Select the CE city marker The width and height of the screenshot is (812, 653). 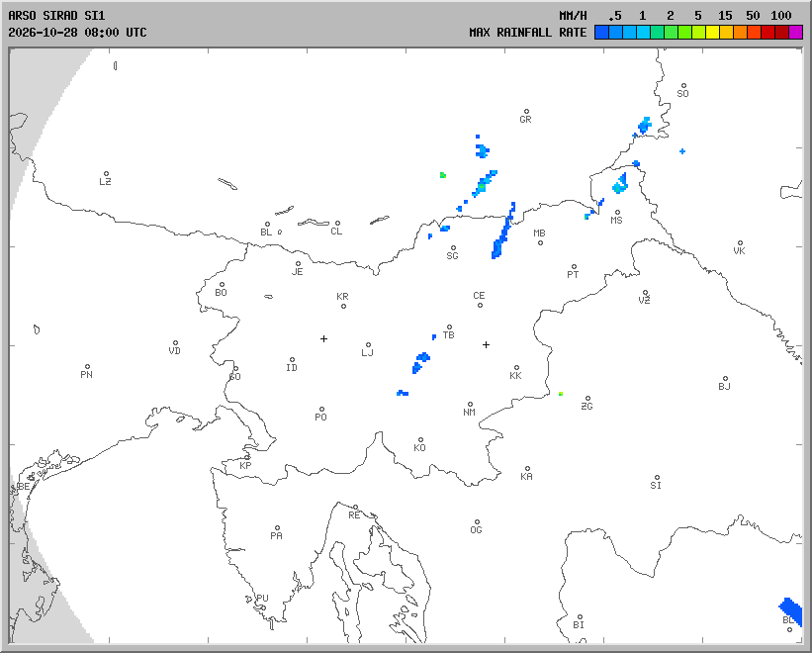pyautogui.click(x=480, y=305)
